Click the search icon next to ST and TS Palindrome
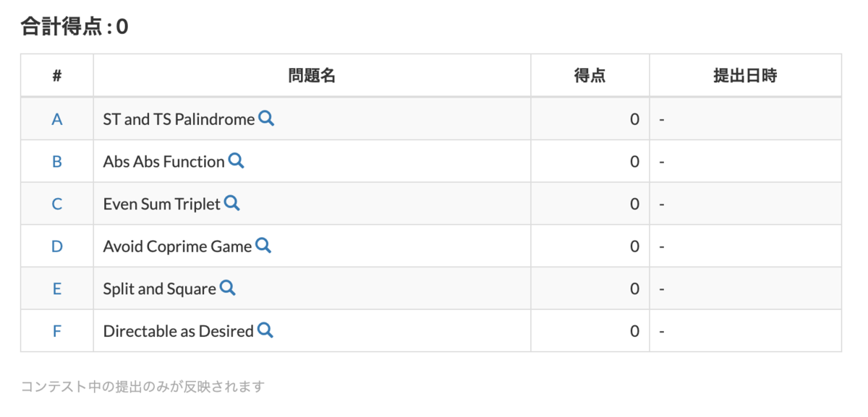Screen dimensions: 868x417 pos(266,119)
